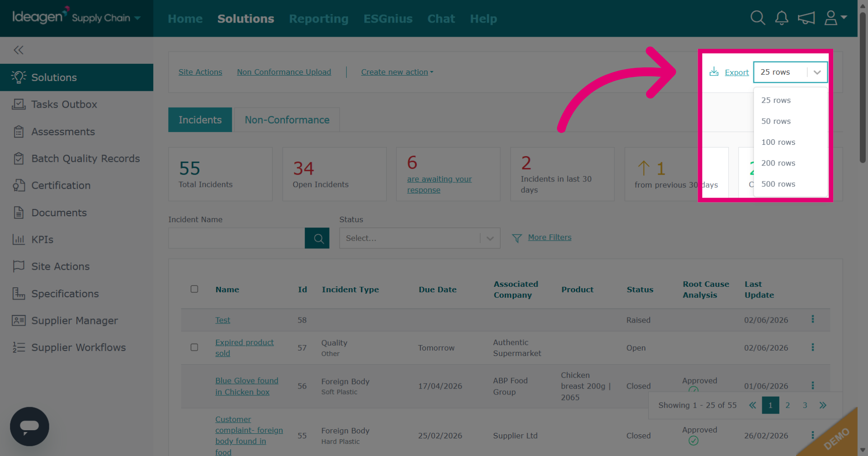
Task: Open row actions for Blue Glove incident
Action: tap(812, 385)
